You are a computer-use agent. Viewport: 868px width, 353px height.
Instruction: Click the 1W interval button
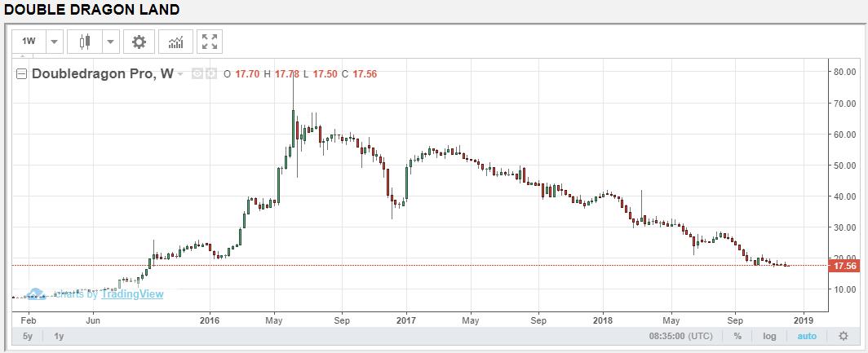tap(29, 42)
